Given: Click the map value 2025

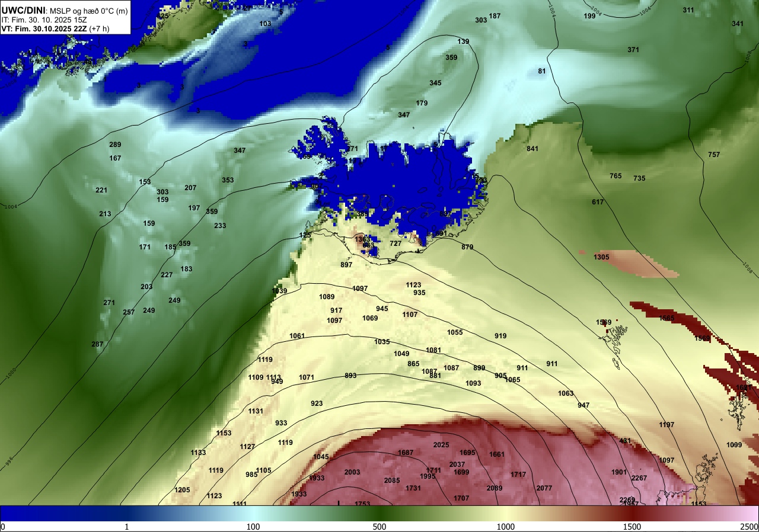Looking at the screenshot, I should (441, 445).
